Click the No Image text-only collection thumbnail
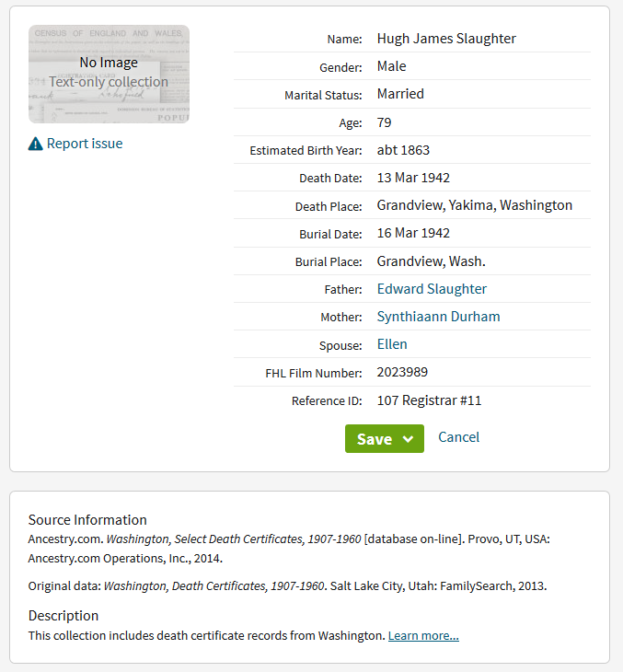623x672 pixels. (109, 74)
